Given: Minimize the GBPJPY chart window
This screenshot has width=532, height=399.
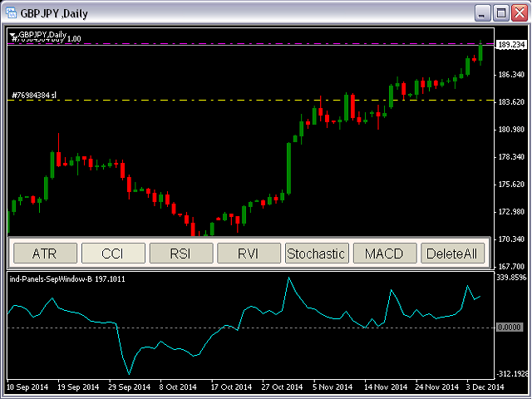Looking at the screenshot, I should (x=483, y=12).
